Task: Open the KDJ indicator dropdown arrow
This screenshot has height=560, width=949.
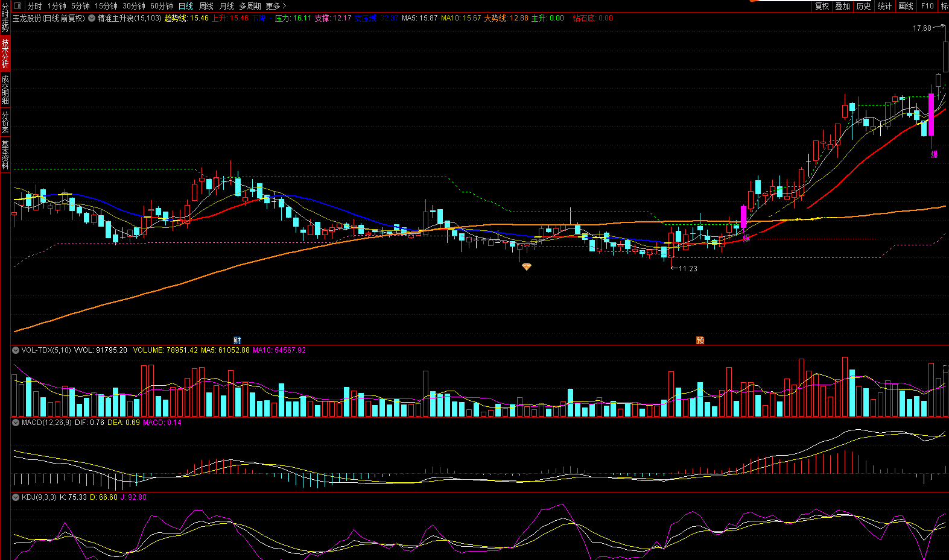Action: pos(16,497)
